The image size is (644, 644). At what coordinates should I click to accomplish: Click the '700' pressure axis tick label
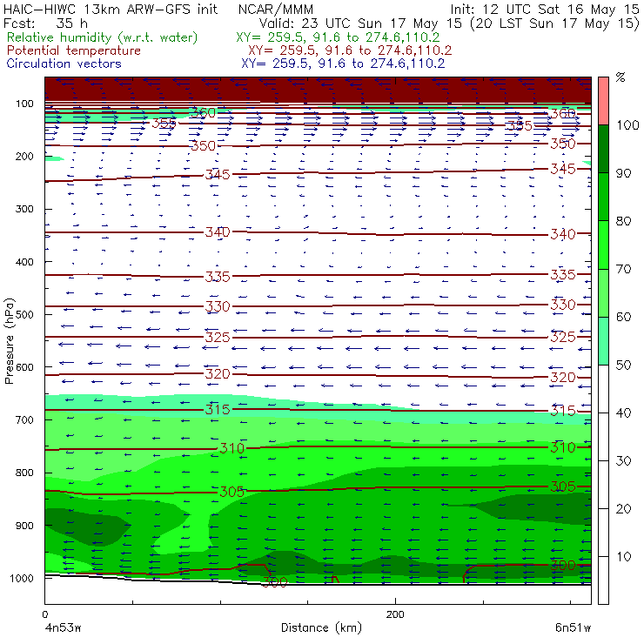(24, 419)
